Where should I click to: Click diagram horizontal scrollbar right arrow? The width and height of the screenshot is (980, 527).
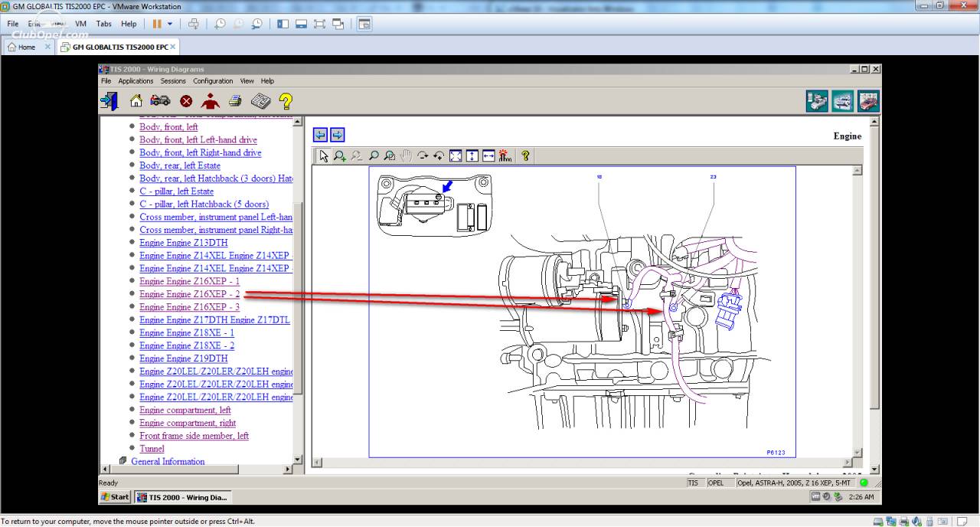847,463
